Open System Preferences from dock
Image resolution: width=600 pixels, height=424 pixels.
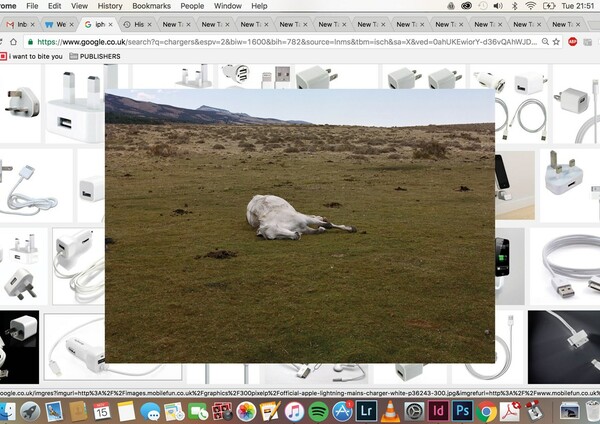click(414, 411)
